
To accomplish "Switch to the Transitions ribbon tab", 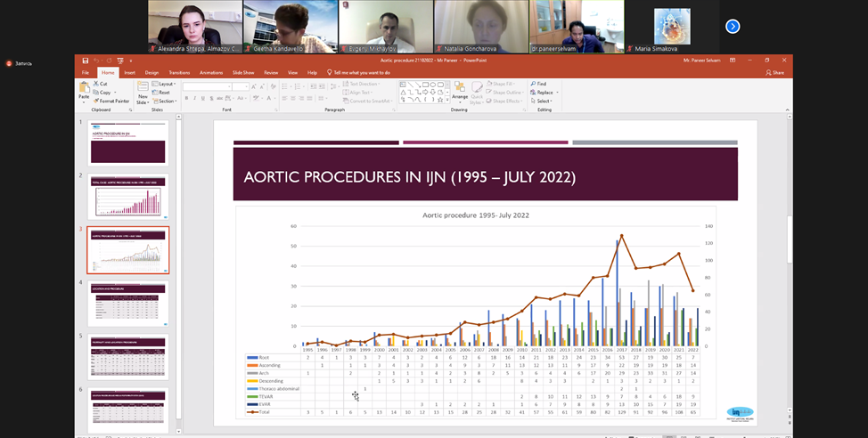I will (179, 72).
